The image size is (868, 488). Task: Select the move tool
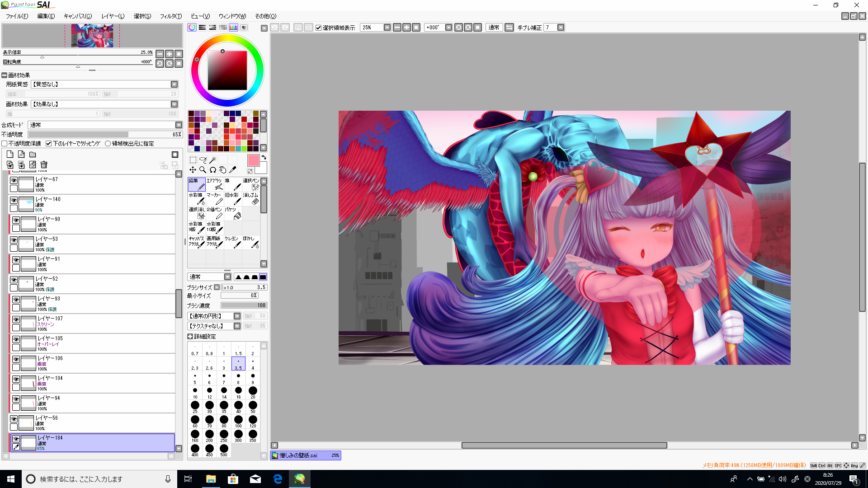tap(193, 170)
